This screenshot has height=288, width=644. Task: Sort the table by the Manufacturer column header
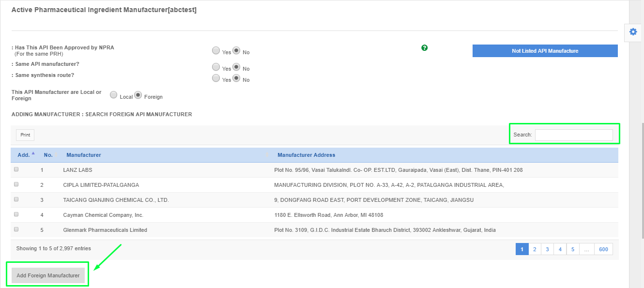(83, 154)
